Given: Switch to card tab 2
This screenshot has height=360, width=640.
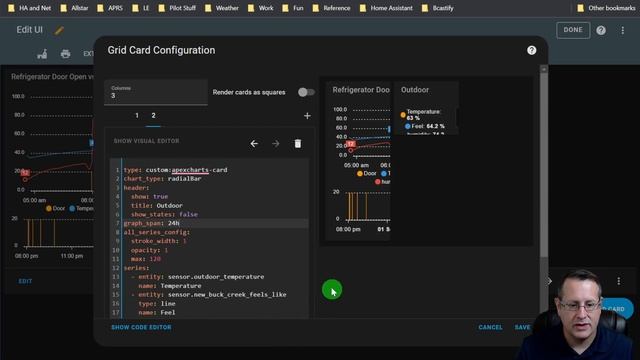Looking at the screenshot, I should tap(153, 116).
